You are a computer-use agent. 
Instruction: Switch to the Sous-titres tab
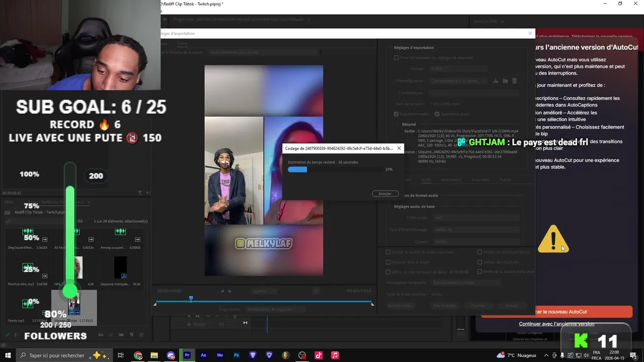(x=481, y=179)
